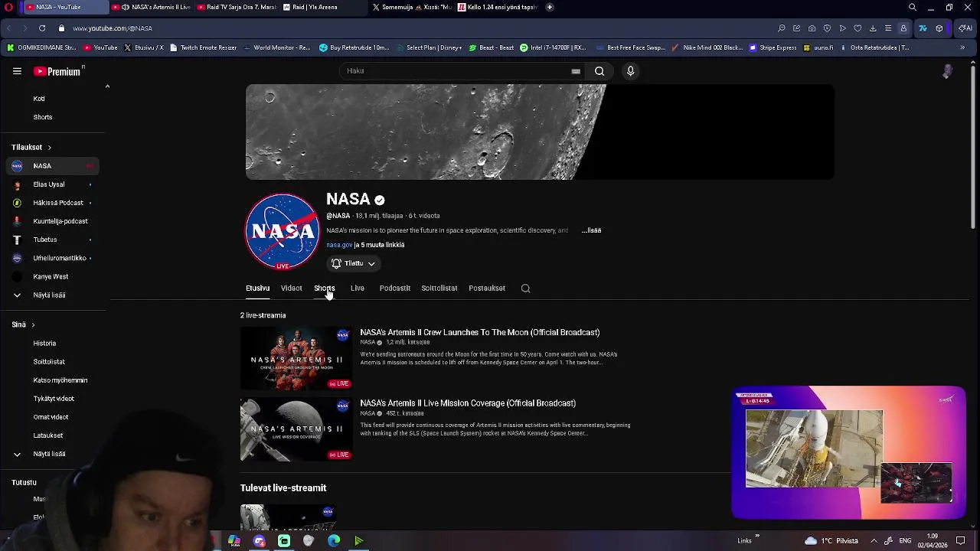Open the Twitch Emote Resizer bookmark
980x551 pixels.
click(x=203, y=47)
